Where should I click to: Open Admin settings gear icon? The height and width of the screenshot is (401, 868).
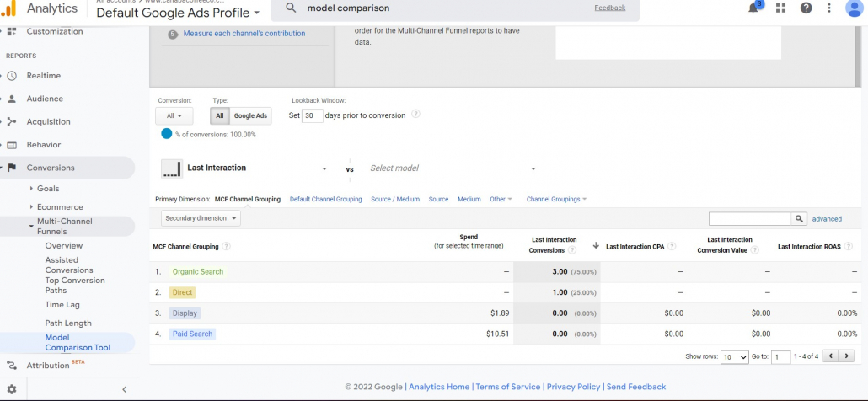click(x=12, y=389)
